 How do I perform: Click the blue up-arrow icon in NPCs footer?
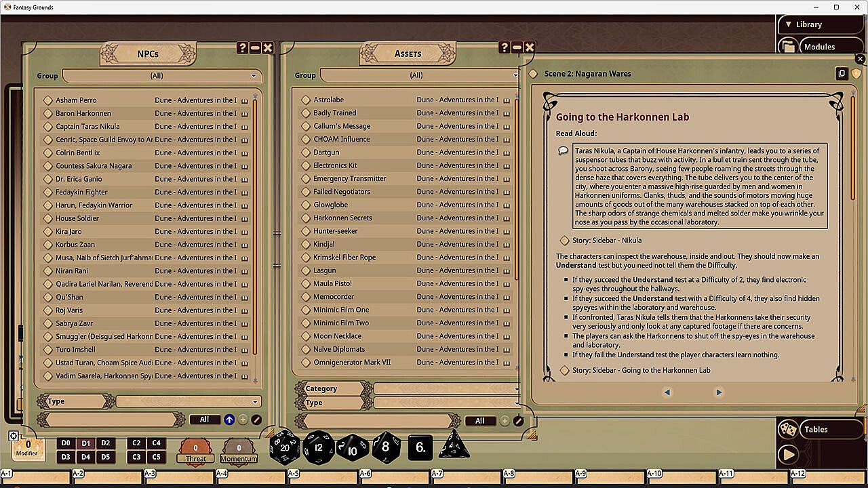point(229,420)
